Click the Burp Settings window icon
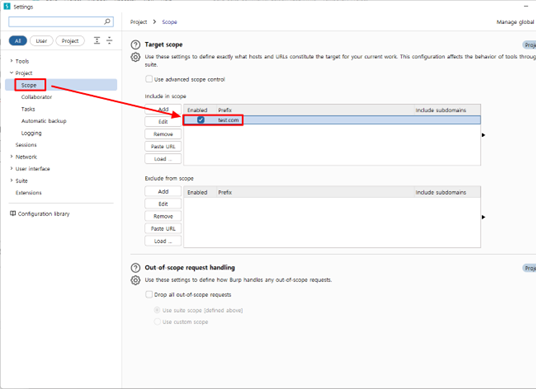Image resolution: width=536 pixels, height=389 pixels. click(6, 6)
